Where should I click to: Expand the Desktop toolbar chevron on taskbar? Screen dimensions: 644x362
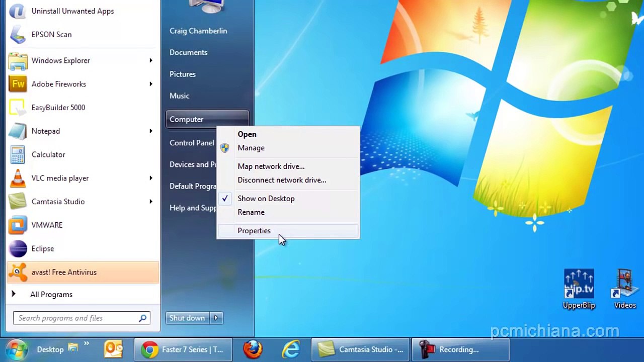pyautogui.click(x=87, y=344)
